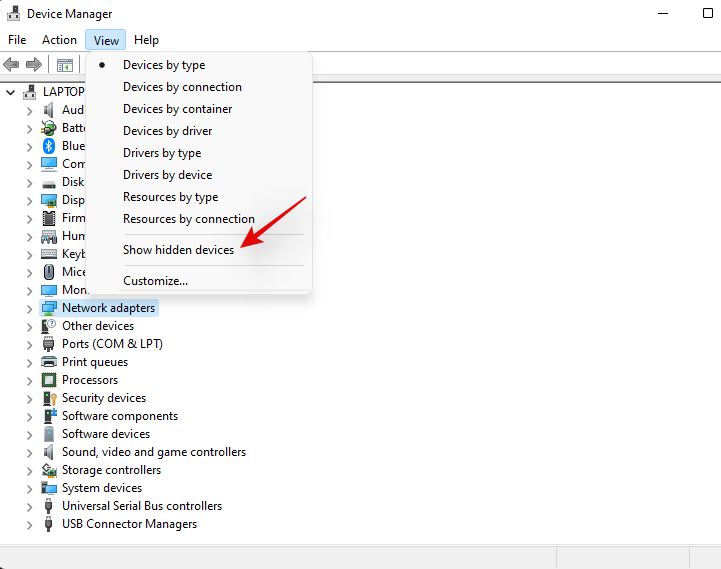Screen dimensions: 721x569
Task: Select the Devices by type view option
Action: click(164, 65)
